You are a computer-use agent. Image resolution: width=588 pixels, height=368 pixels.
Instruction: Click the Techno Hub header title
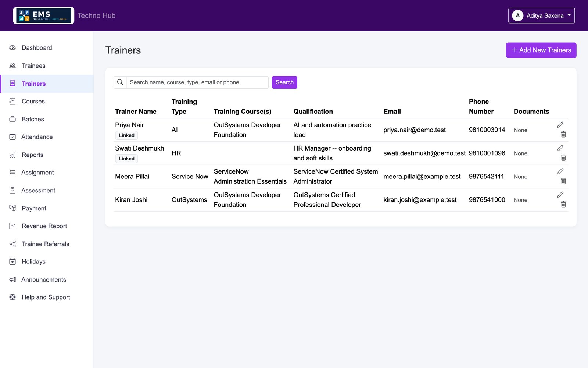96,15
